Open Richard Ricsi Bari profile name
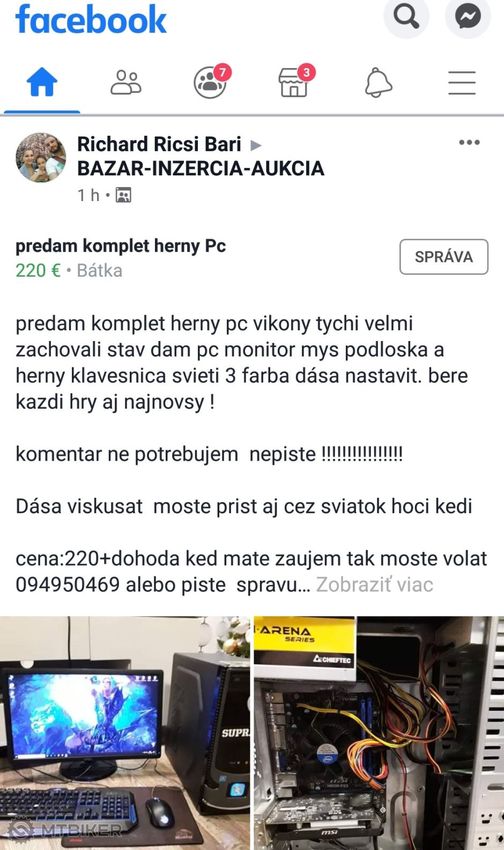The image size is (504, 850). point(159,144)
